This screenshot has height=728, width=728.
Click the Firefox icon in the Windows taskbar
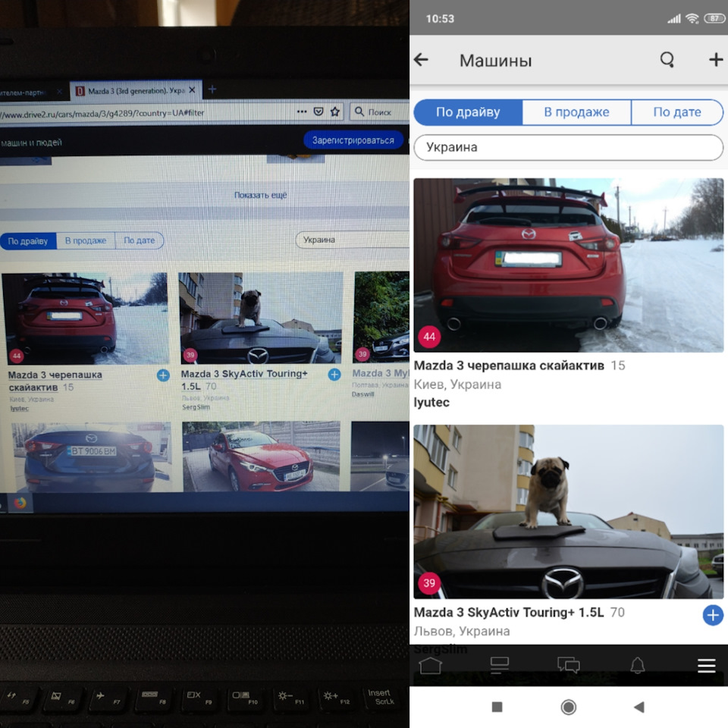[20, 503]
